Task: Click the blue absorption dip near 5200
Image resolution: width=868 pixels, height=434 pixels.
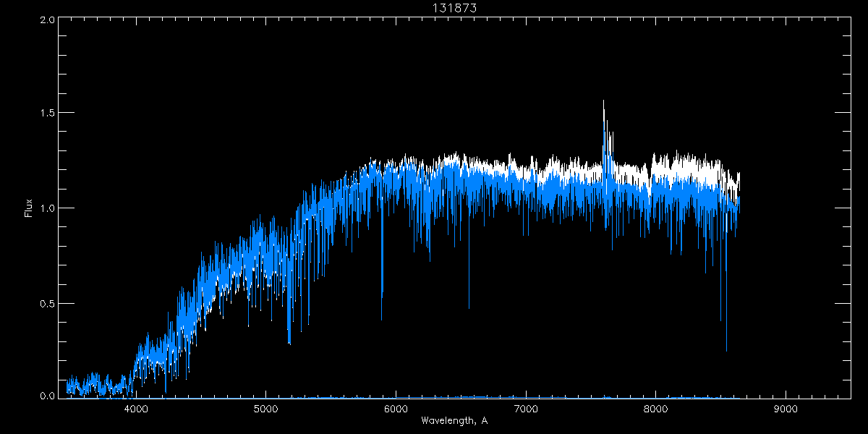Action: click(x=289, y=340)
